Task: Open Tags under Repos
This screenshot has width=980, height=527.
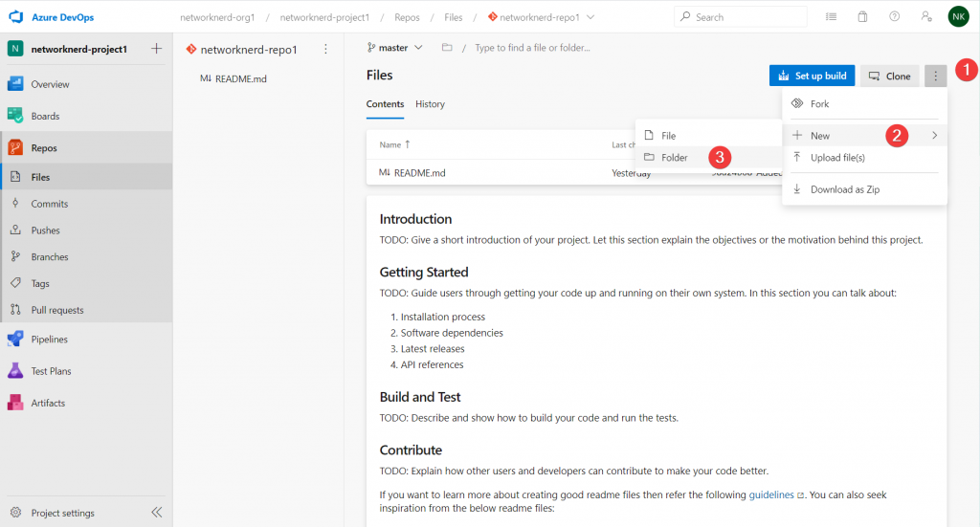Action: pyautogui.click(x=86, y=283)
